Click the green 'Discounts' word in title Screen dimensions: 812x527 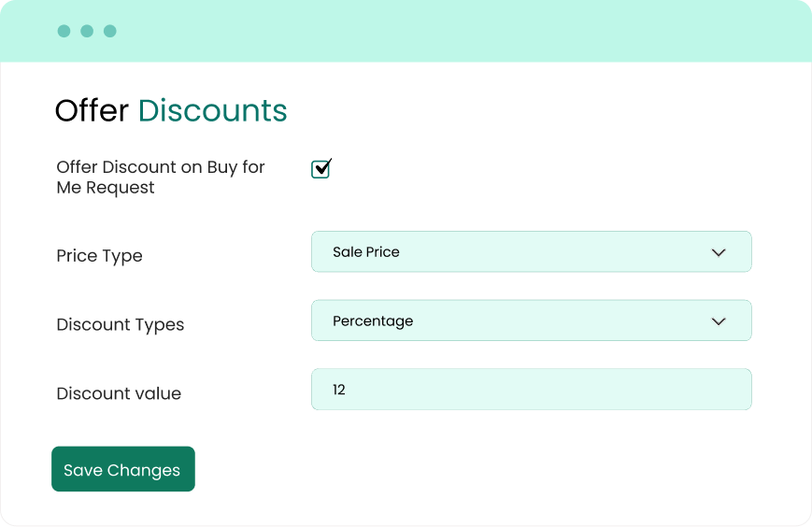click(x=212, y=110)
